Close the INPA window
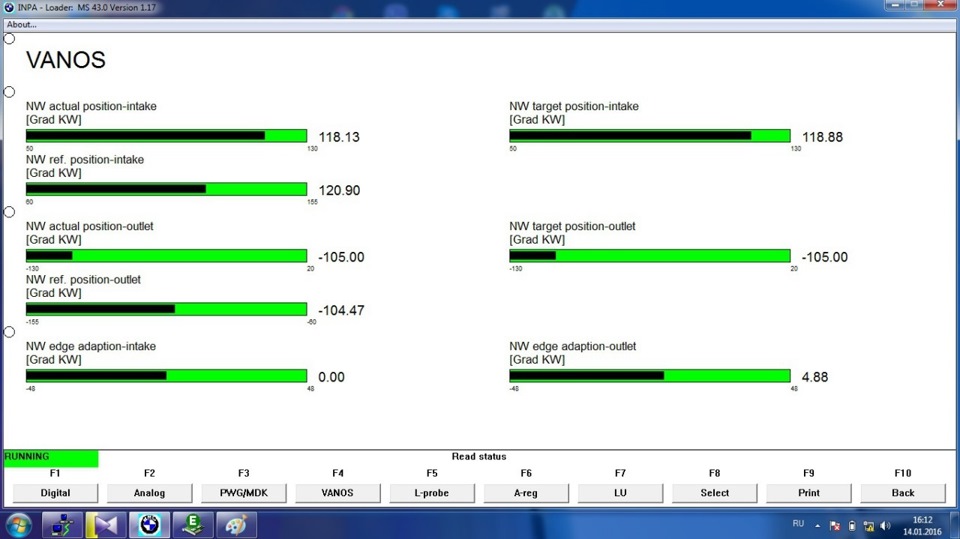 [940, 5]
